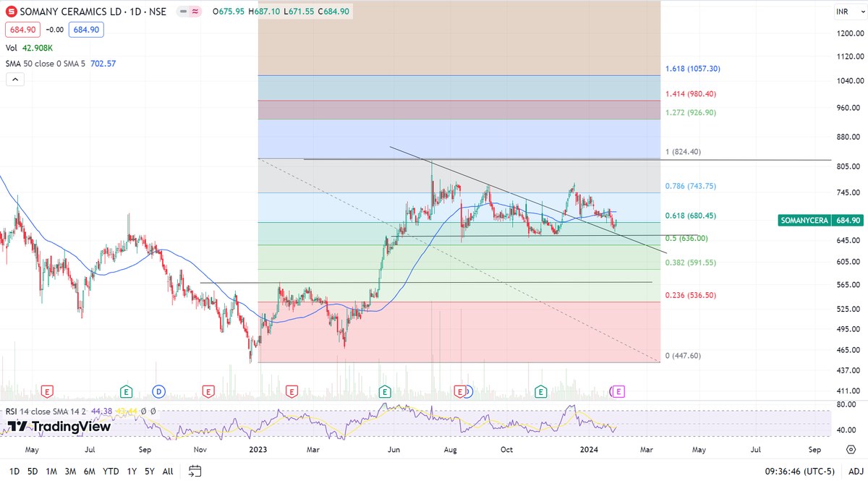Select the YTD date range
The height and width of the screenshot is (481, 868).
(111, 471)
